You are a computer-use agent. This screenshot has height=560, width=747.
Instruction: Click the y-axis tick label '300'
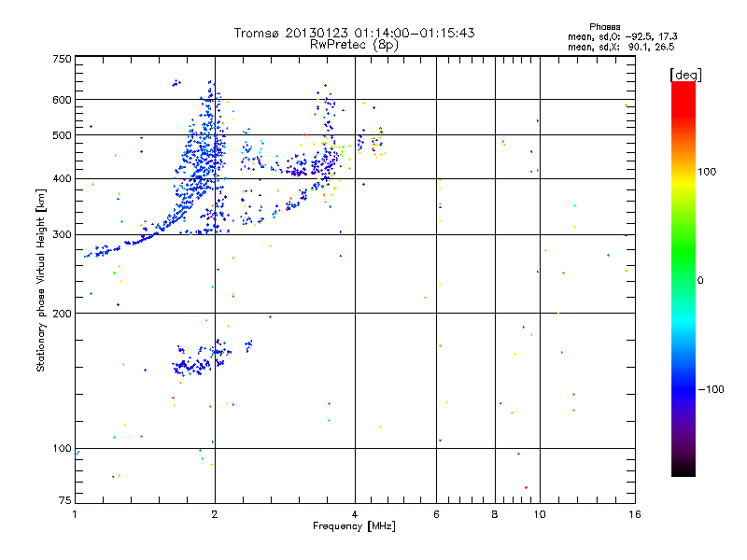62,234
